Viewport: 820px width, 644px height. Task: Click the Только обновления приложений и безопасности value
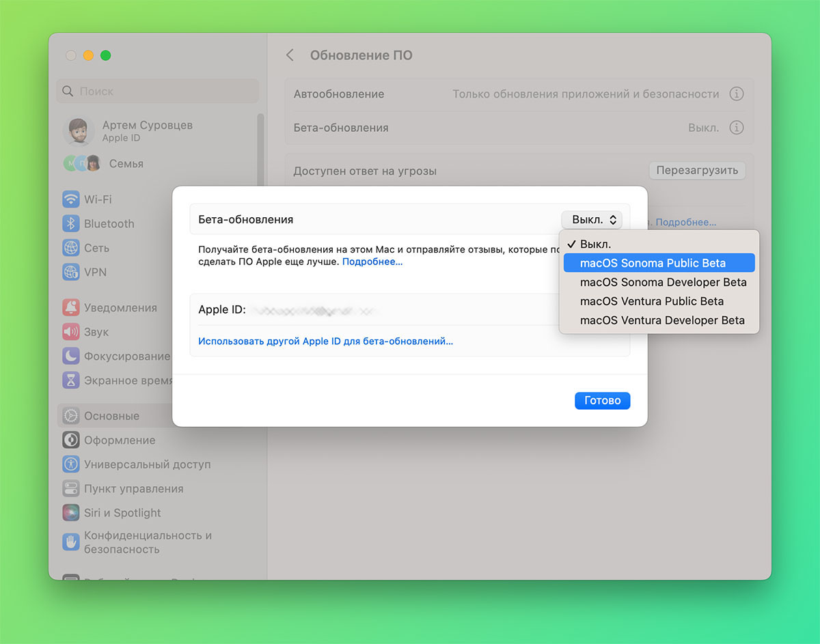586,94
